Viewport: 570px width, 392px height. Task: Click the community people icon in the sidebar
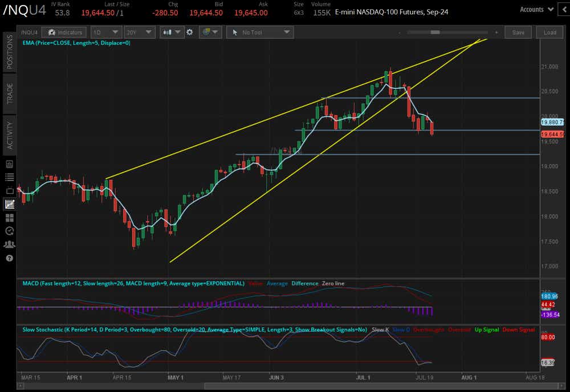[9, 244]
